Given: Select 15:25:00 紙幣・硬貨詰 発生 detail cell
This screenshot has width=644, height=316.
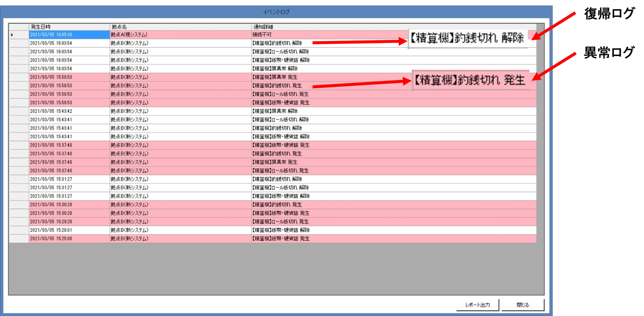Looking at the screenshot, I should (x=394, y=239).
